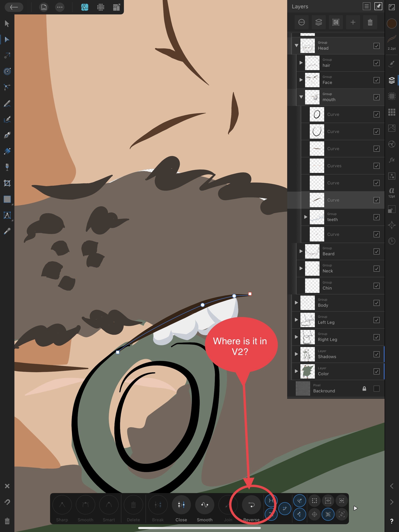Expand the Body group
399x532 pixels.
click(x=296, y=303)
